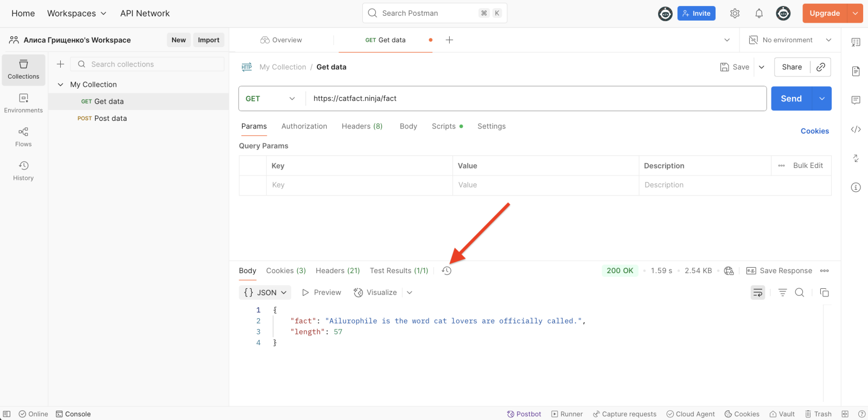868x420 pixels.
Task: Open the Collections sidebar panel
Action: coord(23,70)
